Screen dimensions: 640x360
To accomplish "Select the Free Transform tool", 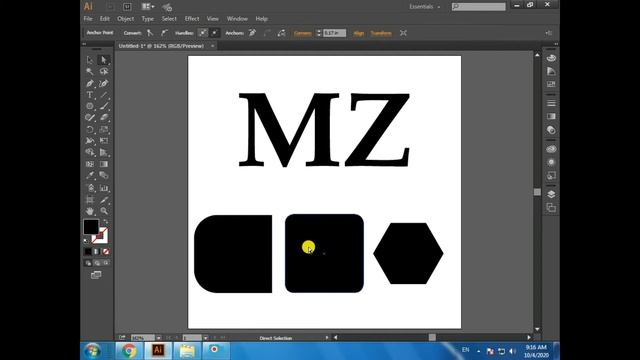I will (x=104, y=141).
